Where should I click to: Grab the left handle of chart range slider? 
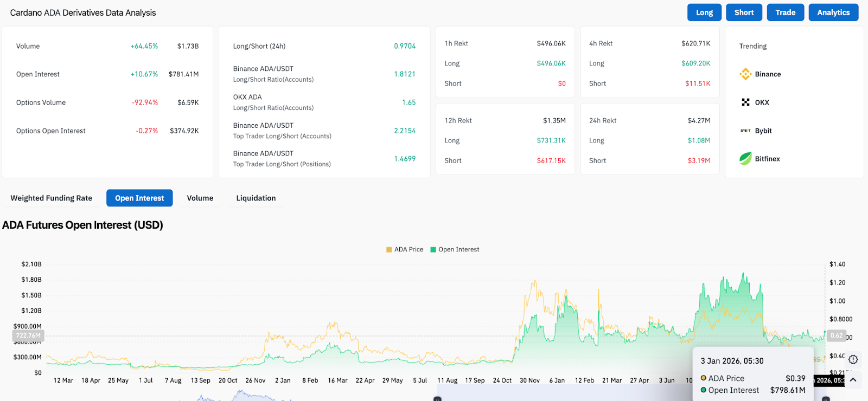437,399
